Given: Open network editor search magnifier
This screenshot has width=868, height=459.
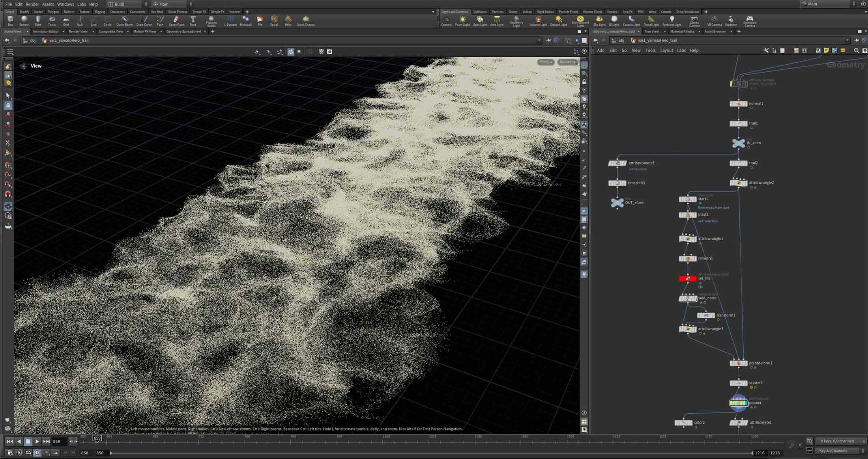Looking at the screenshot, I should [x=856, y=50].
